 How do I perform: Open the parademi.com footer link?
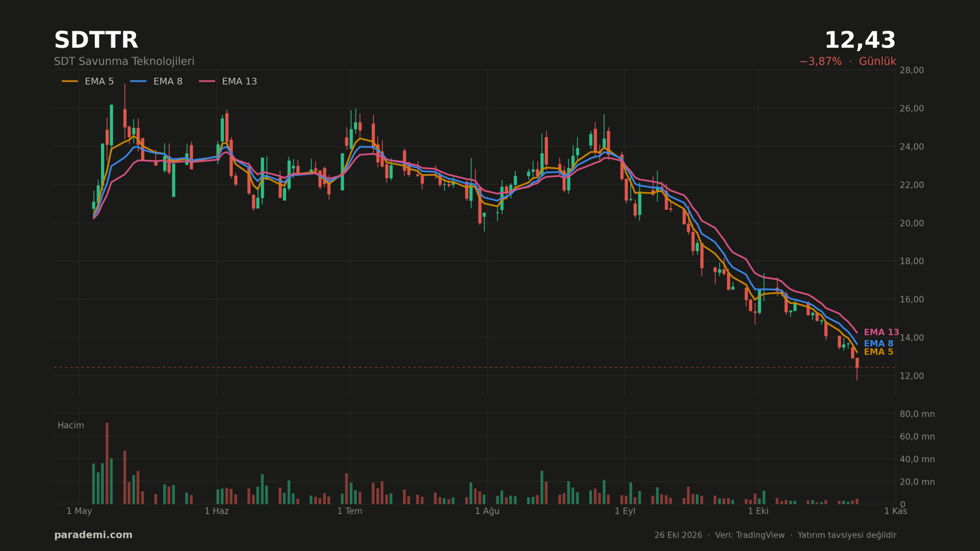point(93,535)
